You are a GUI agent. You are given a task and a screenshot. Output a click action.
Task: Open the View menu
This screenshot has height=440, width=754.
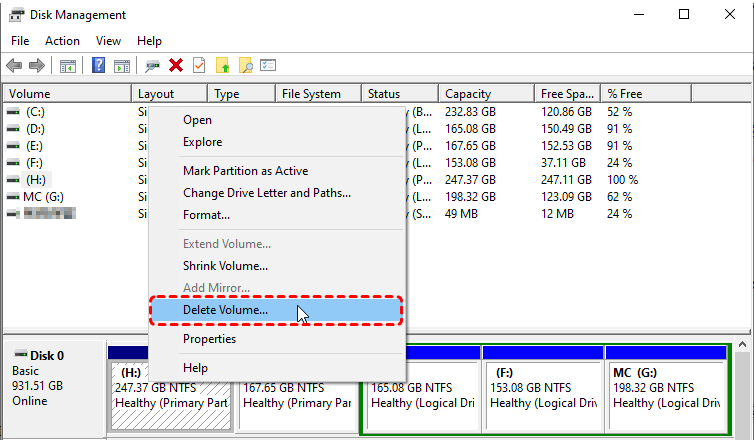pos(108,41)
